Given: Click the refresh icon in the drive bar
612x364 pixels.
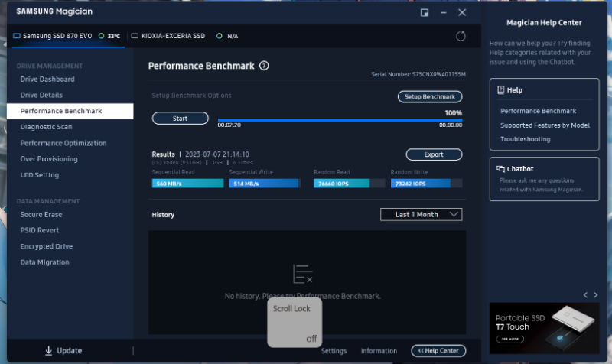Looking at the screenshot, I should pos(461,36).
